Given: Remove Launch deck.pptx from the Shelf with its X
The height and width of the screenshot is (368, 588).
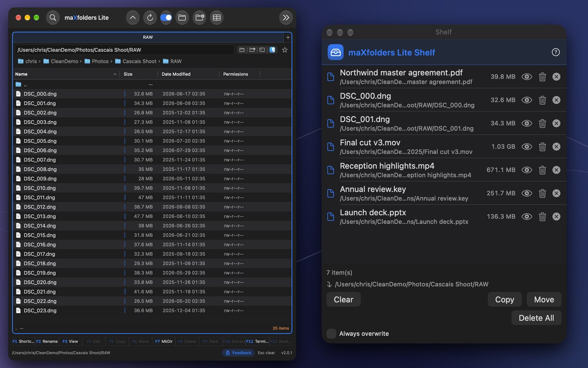Looking at the screenshot, I should [x=556, y=217].
